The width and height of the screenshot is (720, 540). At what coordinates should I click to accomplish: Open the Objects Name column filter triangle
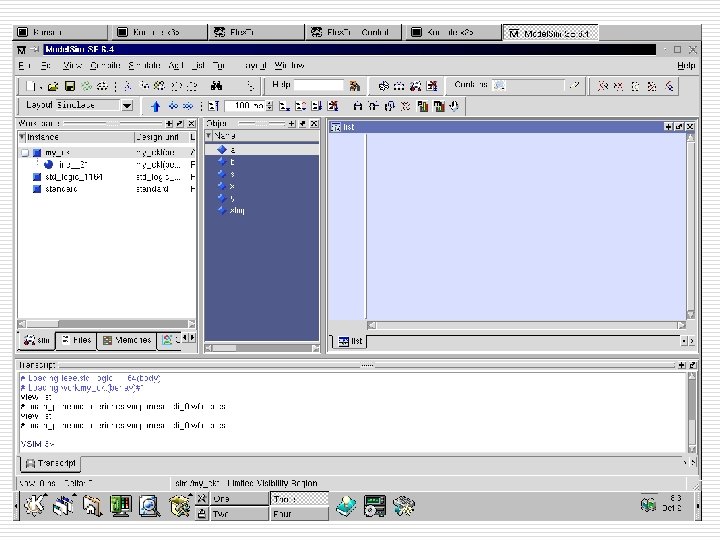point(208,136)
